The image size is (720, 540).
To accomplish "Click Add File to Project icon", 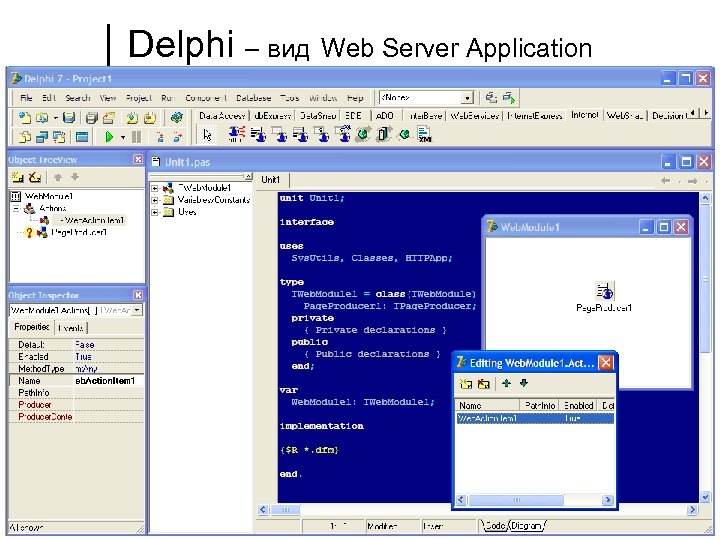I will (x=132, y=118).
